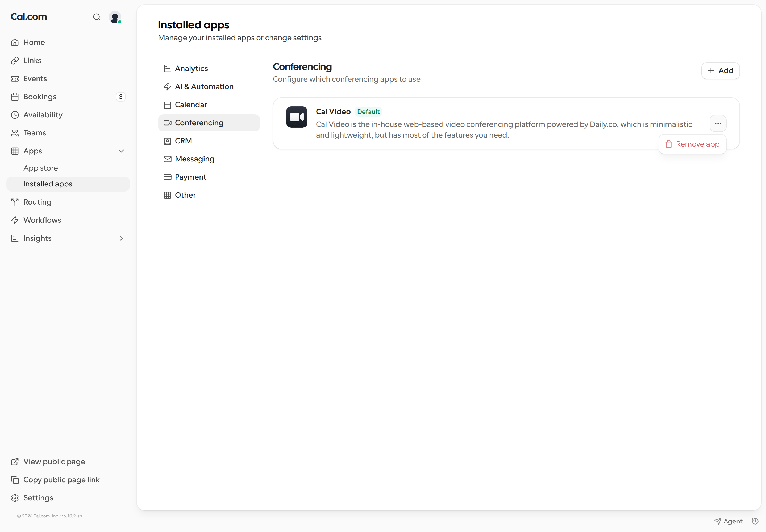
Task: Select the Conferencing category
Action: pyautogui.click(x=209, y=123)
